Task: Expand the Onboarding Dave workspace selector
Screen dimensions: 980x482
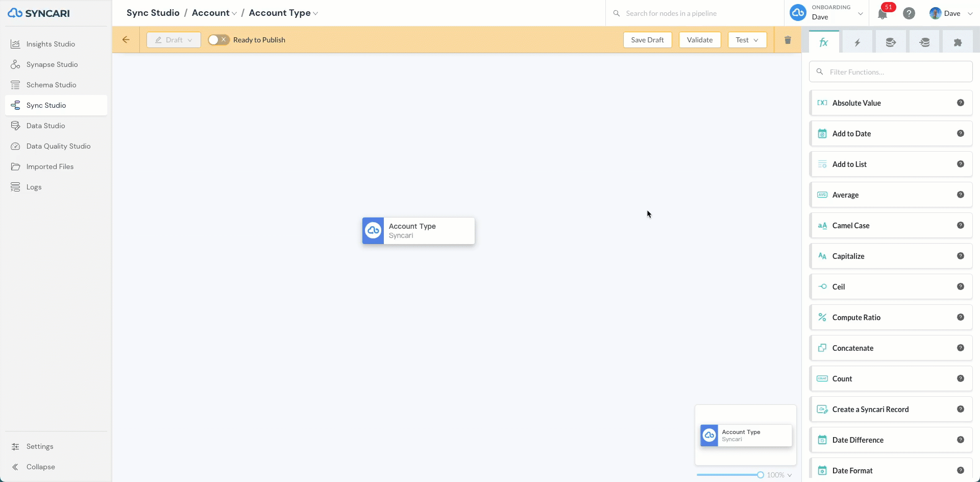Action: pyautogui.click(x=861, y=14)
